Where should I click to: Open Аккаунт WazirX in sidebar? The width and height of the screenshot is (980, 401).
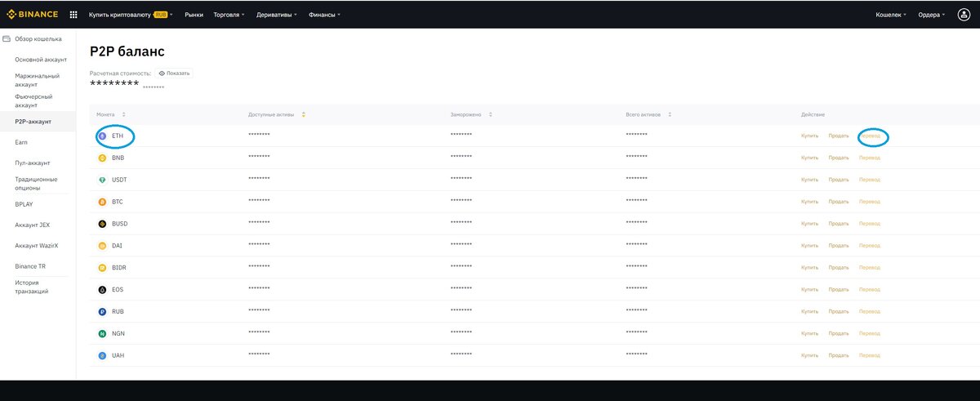click(38, 246)
